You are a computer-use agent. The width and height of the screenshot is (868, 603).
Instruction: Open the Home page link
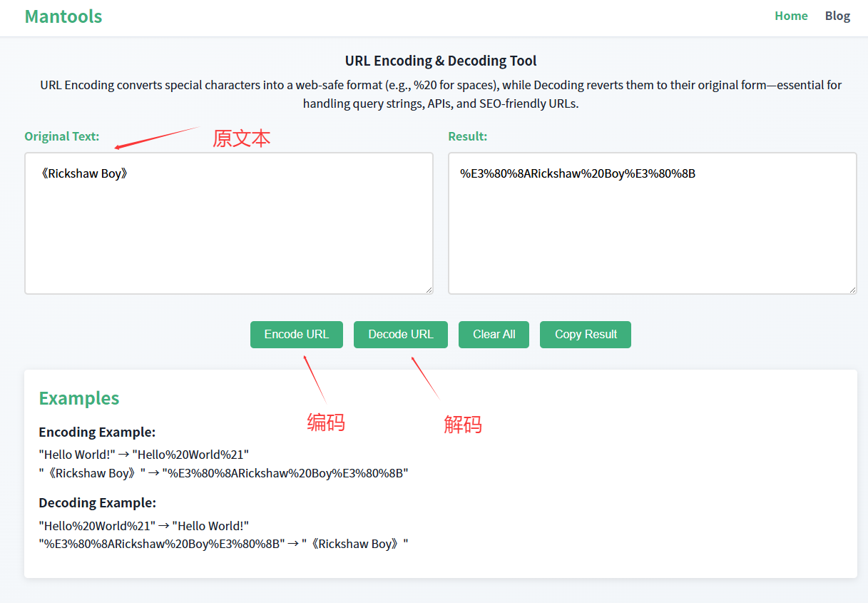pyautogui.click(x=791, y=15)
